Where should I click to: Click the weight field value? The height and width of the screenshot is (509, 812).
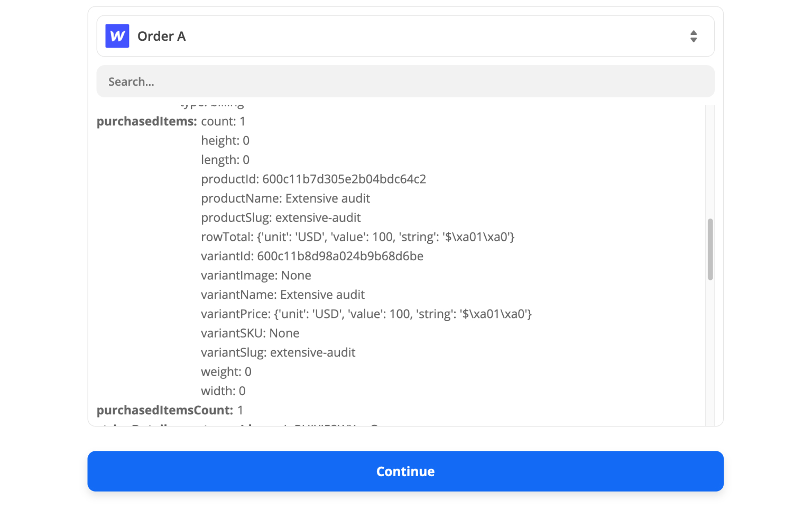tap(226, 371)
